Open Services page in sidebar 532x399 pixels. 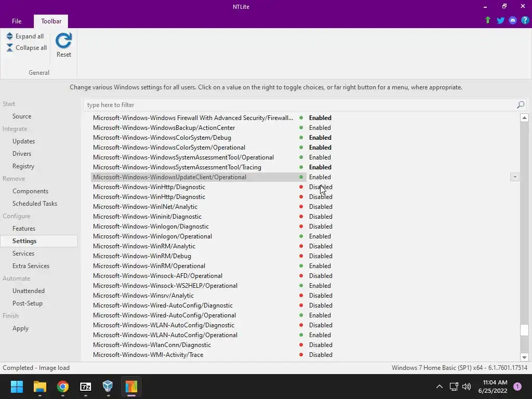point(23,254)
